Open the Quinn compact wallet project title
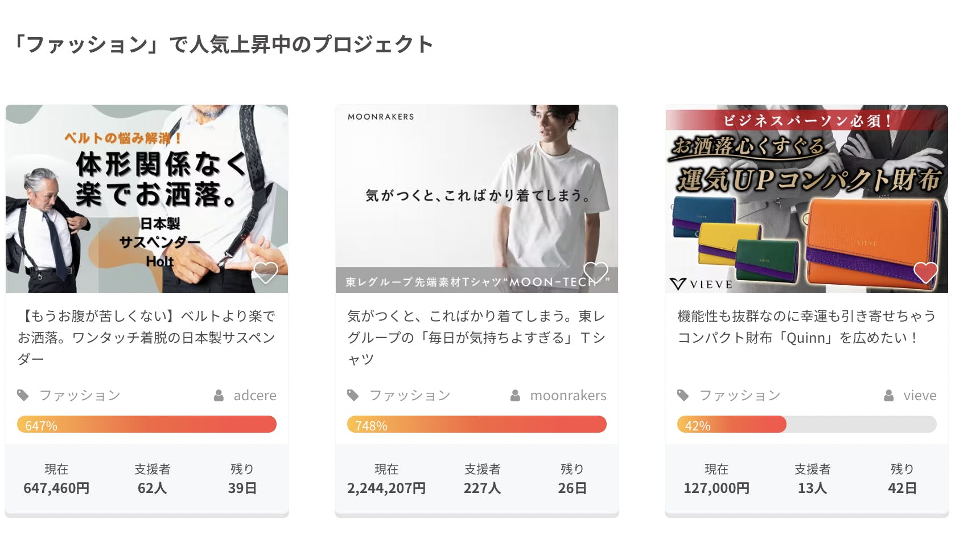Viewport: 980px width, 542px height. [x=806, y=327]
